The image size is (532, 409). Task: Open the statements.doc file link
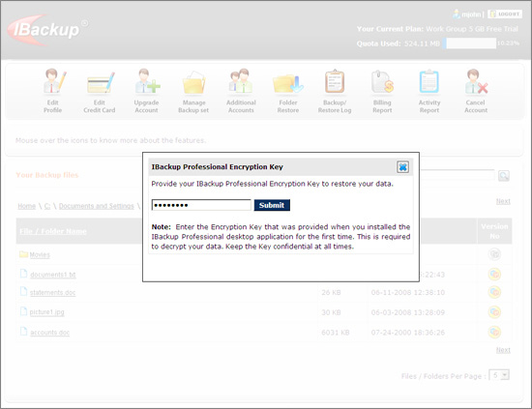click(52, 292)
